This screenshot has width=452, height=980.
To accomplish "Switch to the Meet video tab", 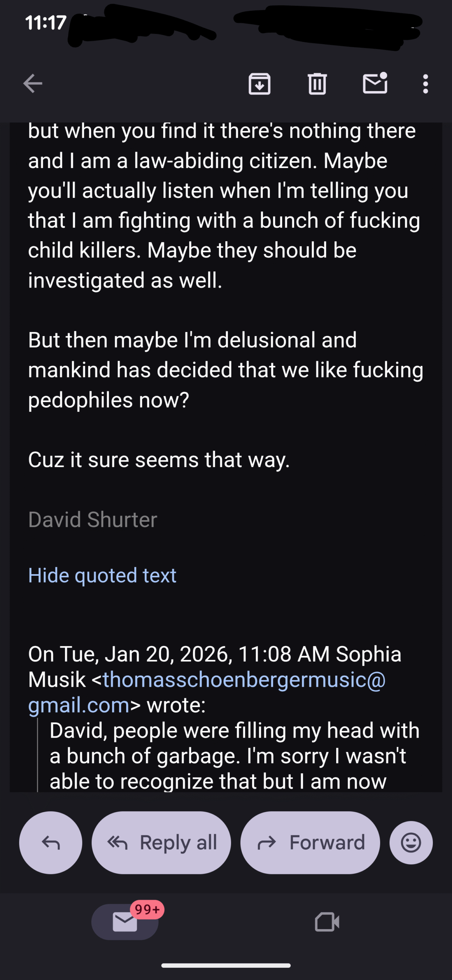I will pyautogui.click(x=327, y=922).
